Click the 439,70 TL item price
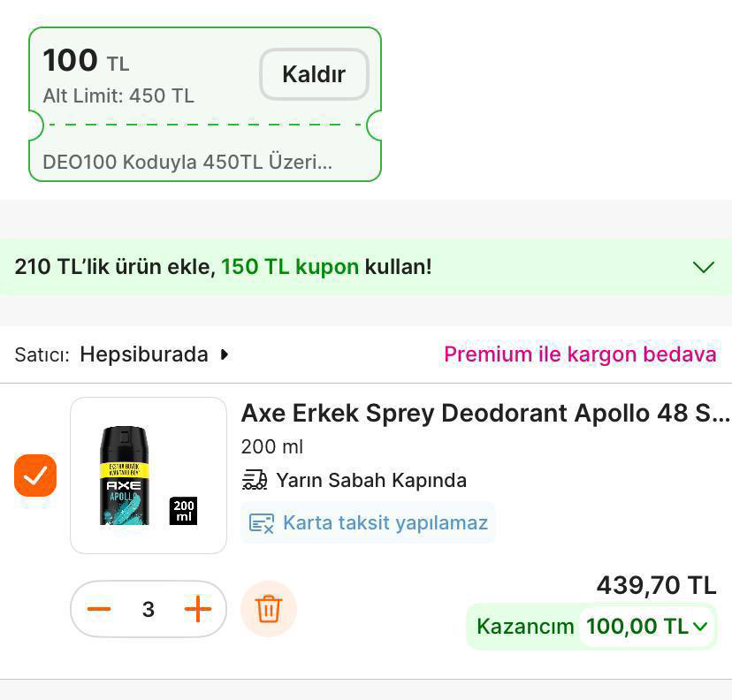The image size is (732, 700). pyautogui.click(x=656, y=585)
